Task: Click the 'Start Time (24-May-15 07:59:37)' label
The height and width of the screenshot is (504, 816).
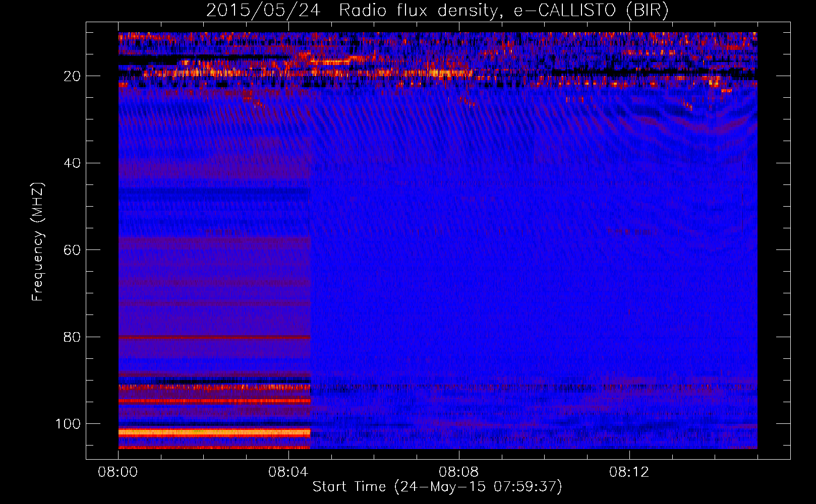Action: [437, 487]
